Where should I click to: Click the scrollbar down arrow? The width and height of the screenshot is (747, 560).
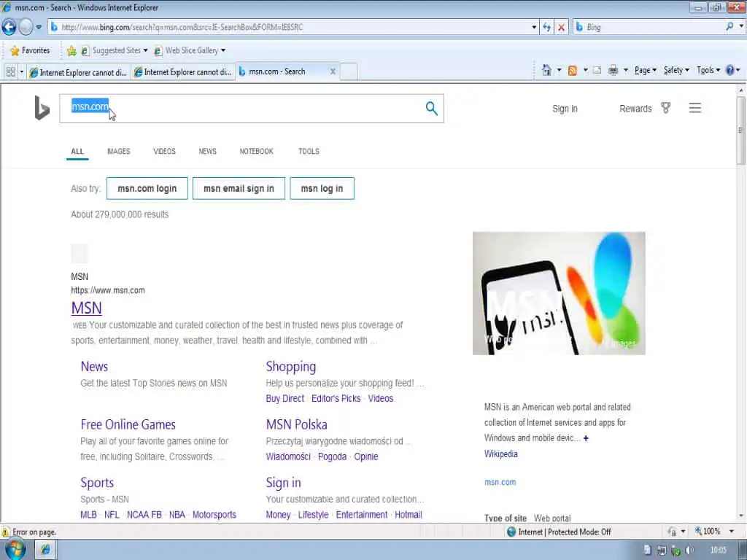click(741, 516)
